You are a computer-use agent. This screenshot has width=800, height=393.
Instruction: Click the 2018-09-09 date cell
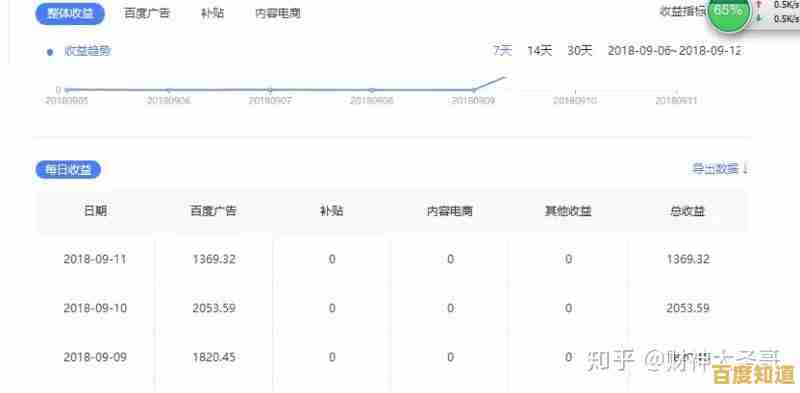[95, 357]
